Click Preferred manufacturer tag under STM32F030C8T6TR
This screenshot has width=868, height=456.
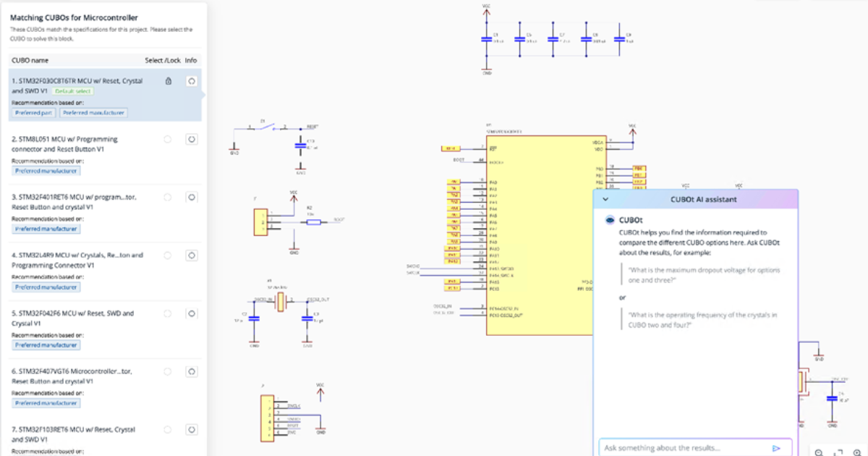point(93,112)
